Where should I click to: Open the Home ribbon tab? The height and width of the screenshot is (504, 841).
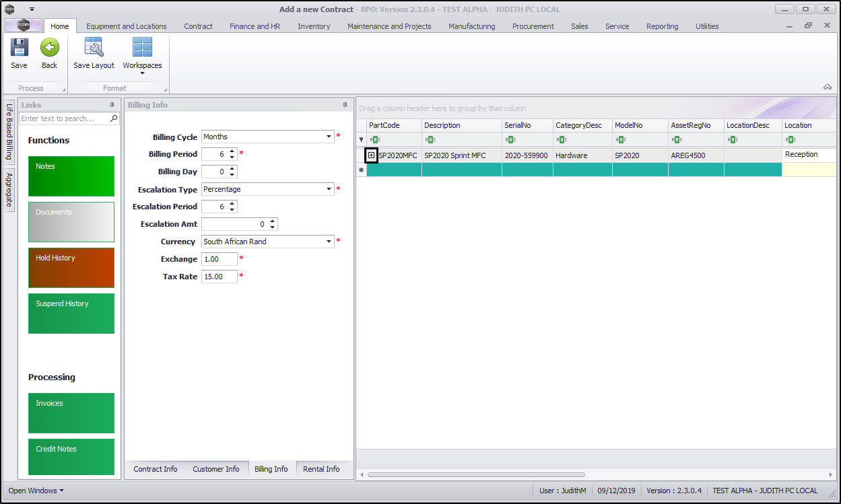tap(60, 26)
